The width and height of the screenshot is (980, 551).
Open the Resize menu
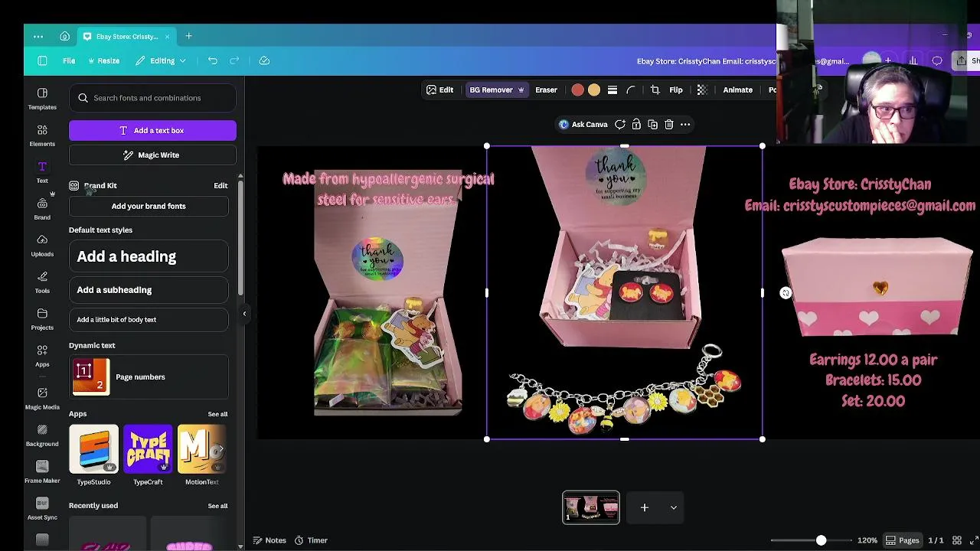click(x=103, y=60)
